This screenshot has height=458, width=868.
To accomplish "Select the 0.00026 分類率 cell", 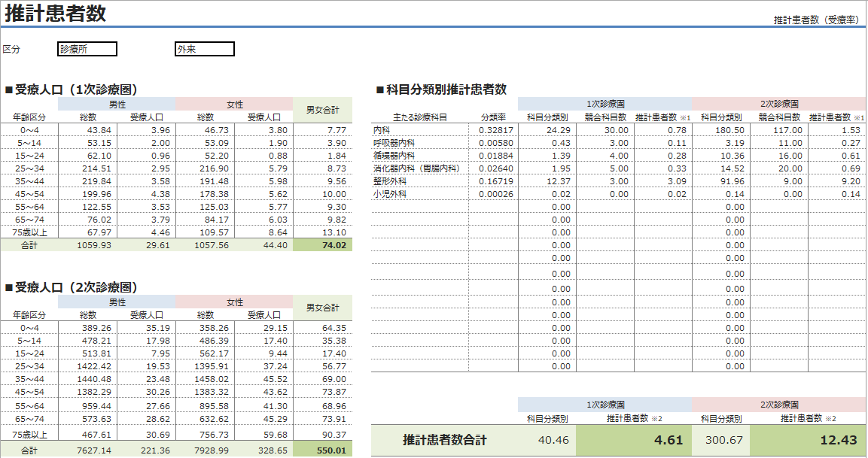I will (493, 194).
